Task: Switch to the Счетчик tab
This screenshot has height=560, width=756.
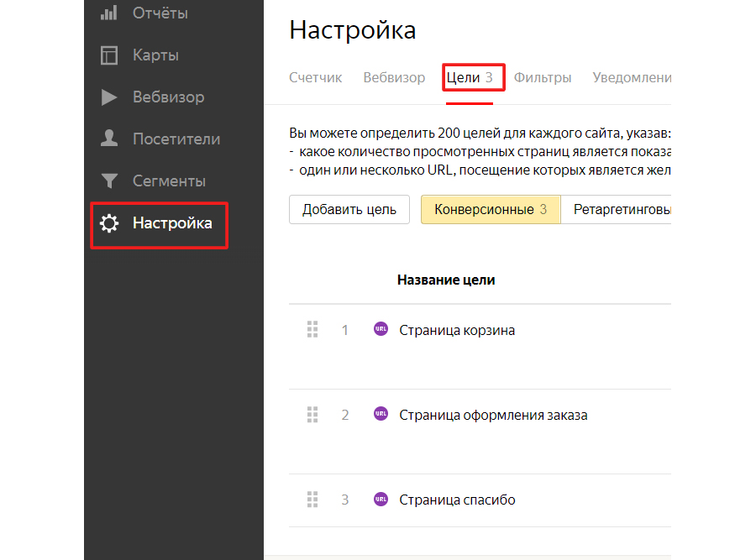Action: click(315, 77)
